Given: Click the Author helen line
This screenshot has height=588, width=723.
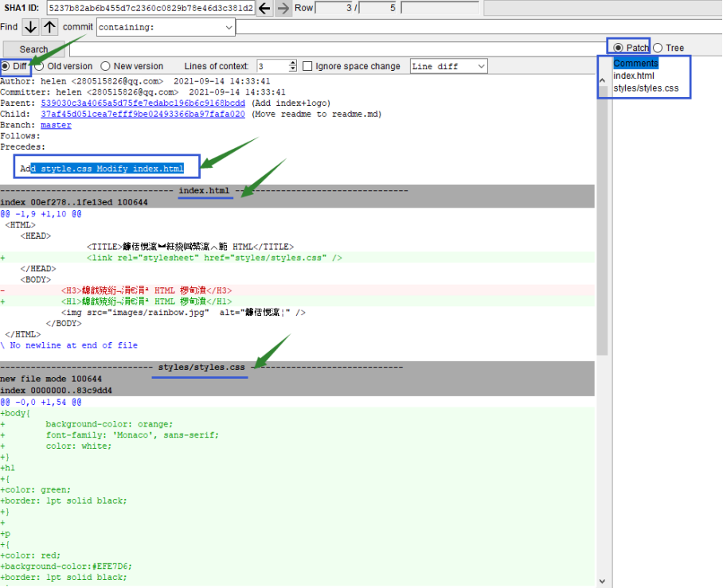Looking at the screenshot, I should coord(135,81).
